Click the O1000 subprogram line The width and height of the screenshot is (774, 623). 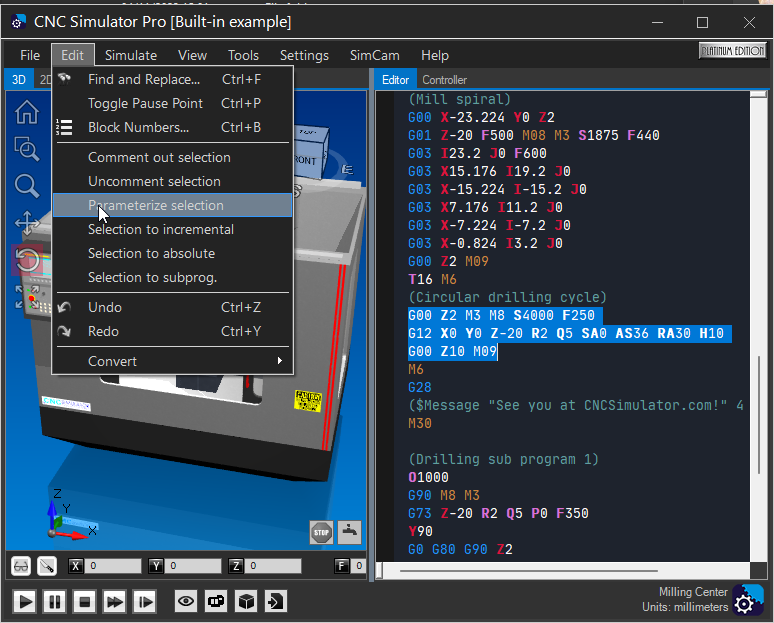428,477
